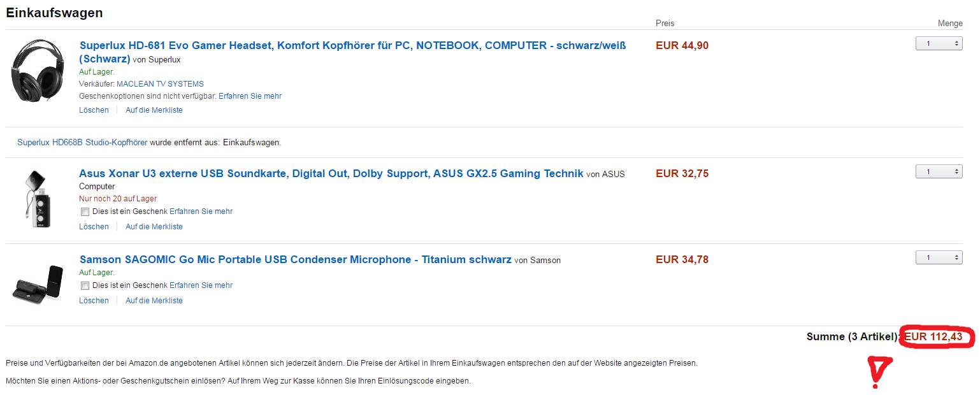Viewport: 980px width, 395px height.
Task: Open quantity dropdown for Superlux HD-681 headset
Action: point(939,43)
